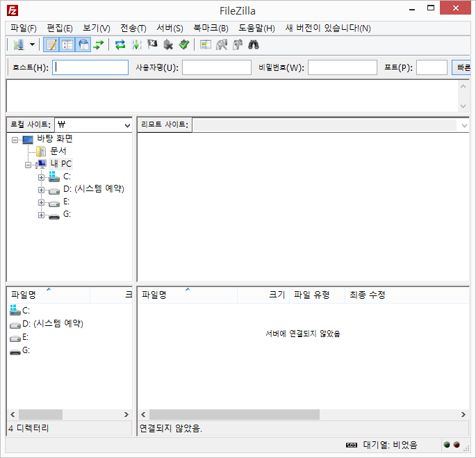Viewport: 476px width, 458px height.
Task: Open the 전송(T) menu
Action: [133, 28]
